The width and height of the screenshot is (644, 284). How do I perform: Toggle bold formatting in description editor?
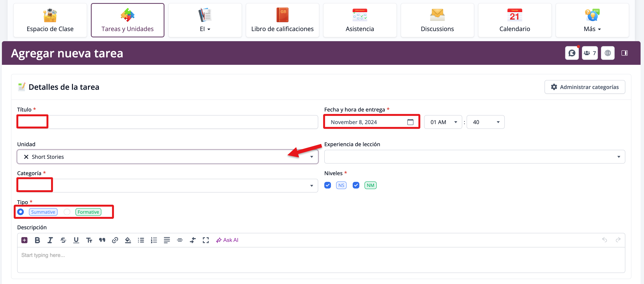point(37,240)
